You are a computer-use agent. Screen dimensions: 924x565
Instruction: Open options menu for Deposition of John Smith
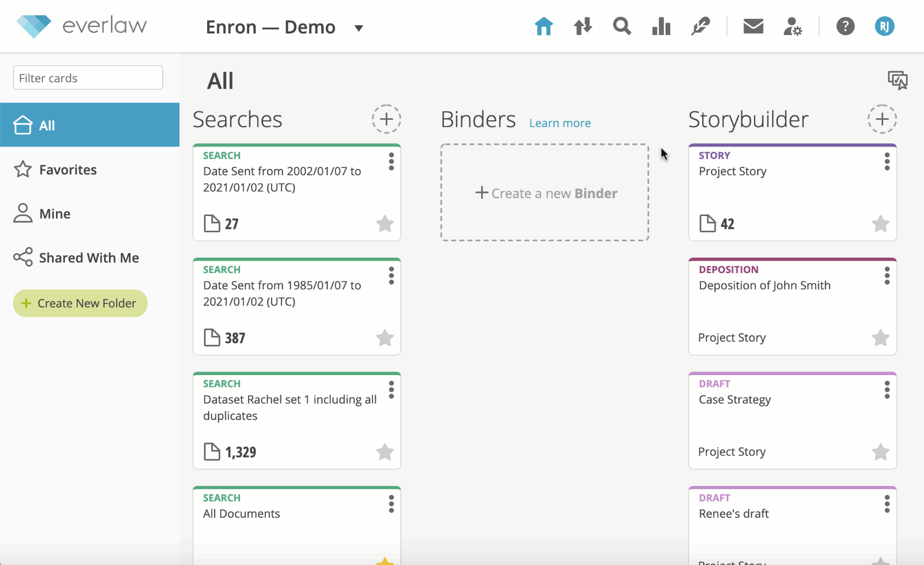coord(887,276)
